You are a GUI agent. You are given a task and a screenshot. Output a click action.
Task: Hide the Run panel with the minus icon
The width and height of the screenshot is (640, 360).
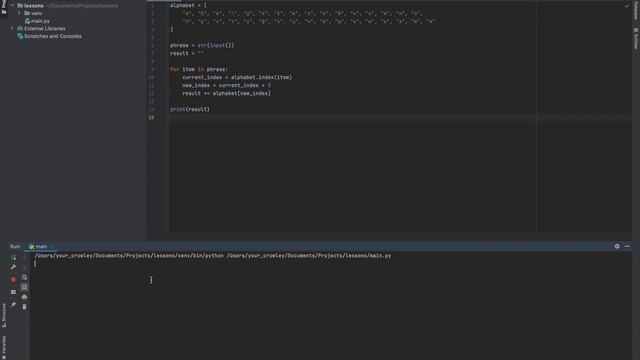[627, 246]
